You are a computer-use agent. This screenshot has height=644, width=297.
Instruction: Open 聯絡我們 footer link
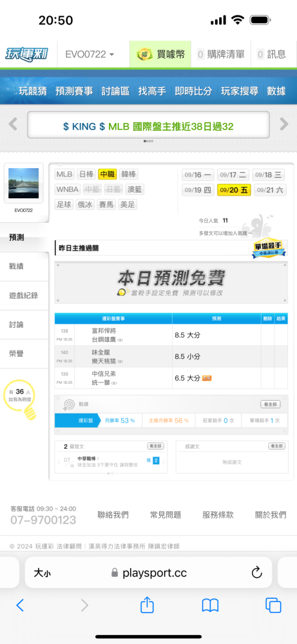pos(113,515)
